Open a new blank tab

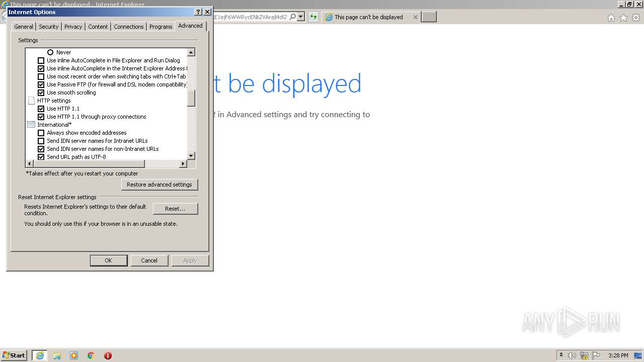(x=429, y=17)
